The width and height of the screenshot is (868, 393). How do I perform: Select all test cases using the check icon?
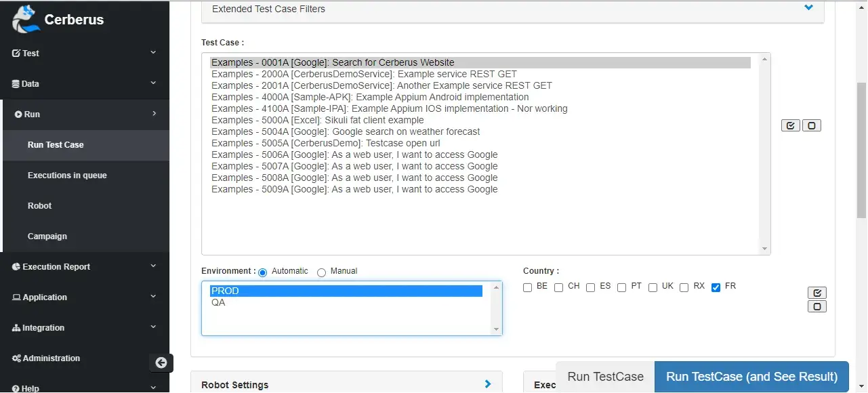click(x=790, y=125)
